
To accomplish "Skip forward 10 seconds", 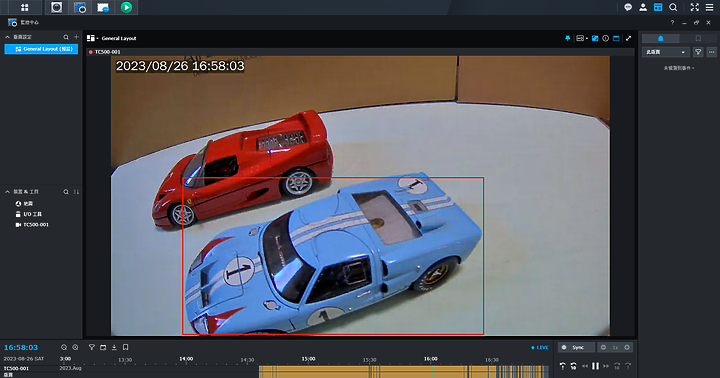I will click(x=617, y=366).
